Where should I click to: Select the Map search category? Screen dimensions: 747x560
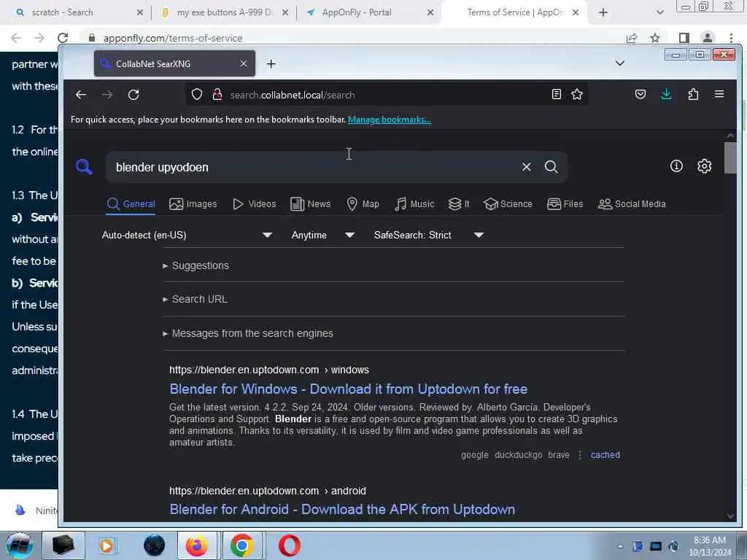click(363, 204)
